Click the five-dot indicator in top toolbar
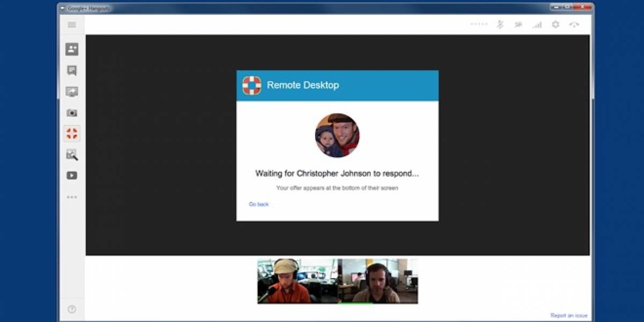 [479, 25]
